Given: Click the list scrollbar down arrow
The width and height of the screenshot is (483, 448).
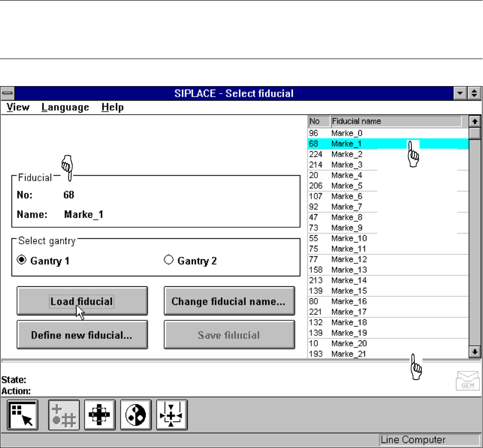Looking at the screenshot, I should pos(474,351).
